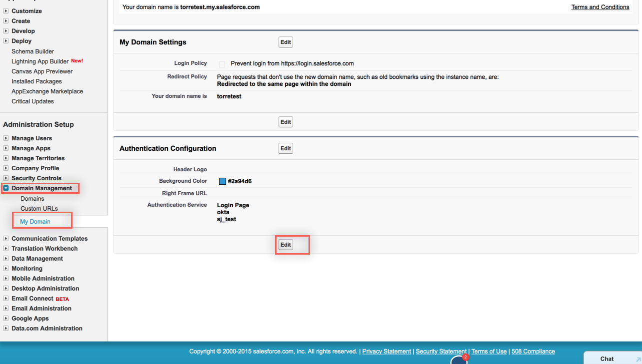Click the Data Management arrow icon

click(6, 259)
